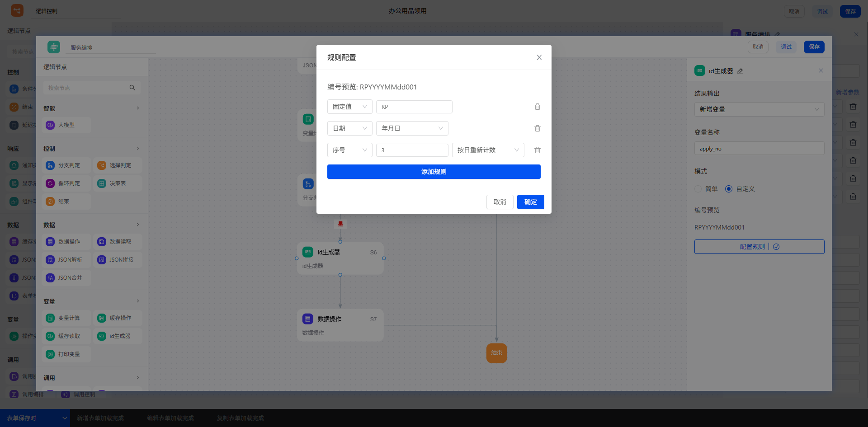Screen dimensions: 868x427
Task: Delete the 日期 rule row
Action: pyautogui.click(x=538, y=128)
